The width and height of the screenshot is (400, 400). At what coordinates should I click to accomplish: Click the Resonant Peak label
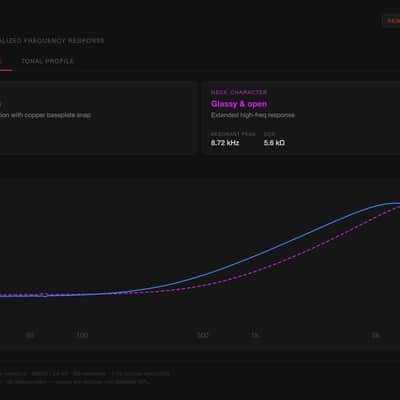[233, 134]
